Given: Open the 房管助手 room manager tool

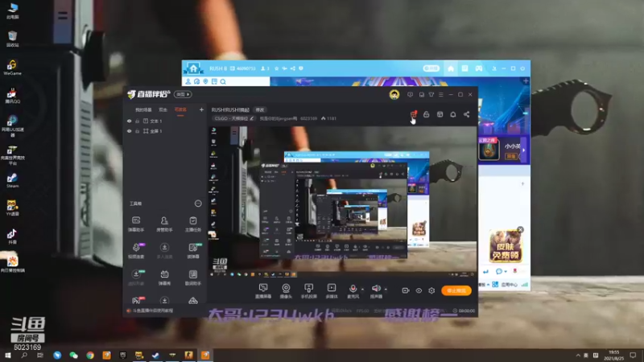Looking at the screenshot, I should (164, 224).
